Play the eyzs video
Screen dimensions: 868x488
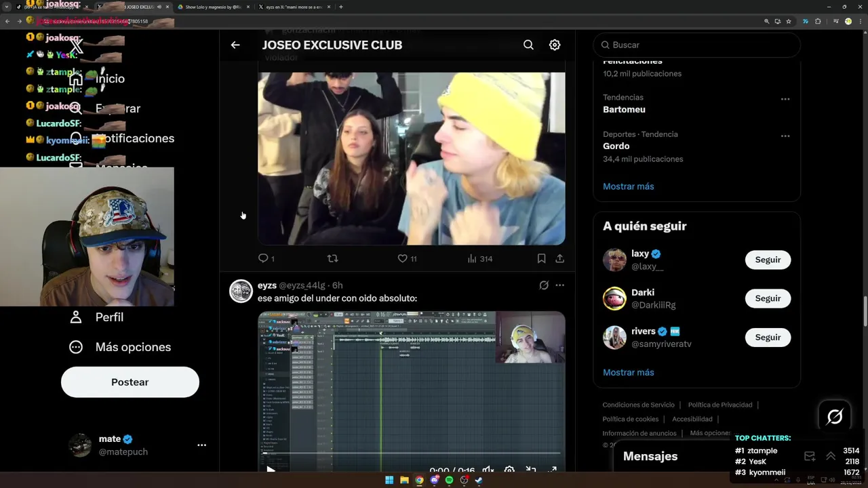click(271, 469)
